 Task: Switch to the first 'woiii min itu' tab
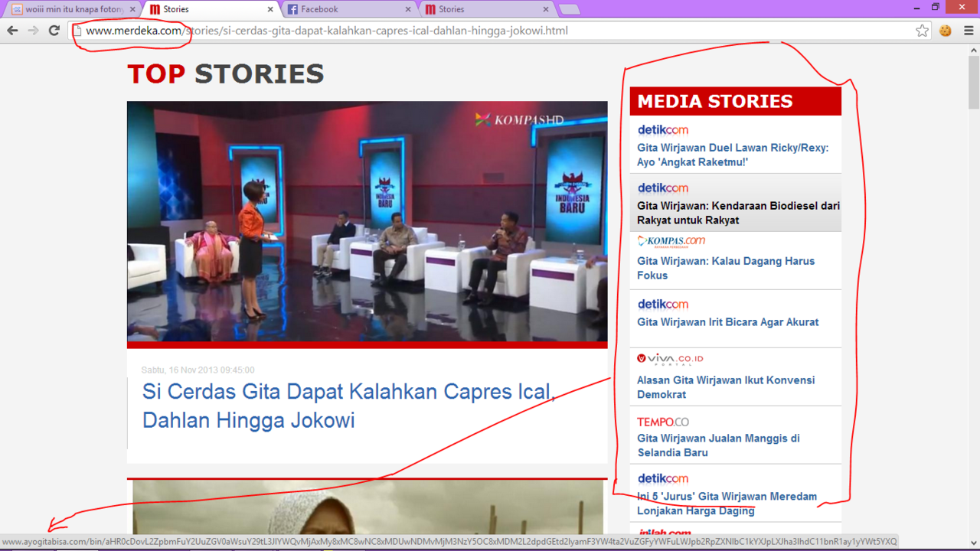(x=73, y=9)
